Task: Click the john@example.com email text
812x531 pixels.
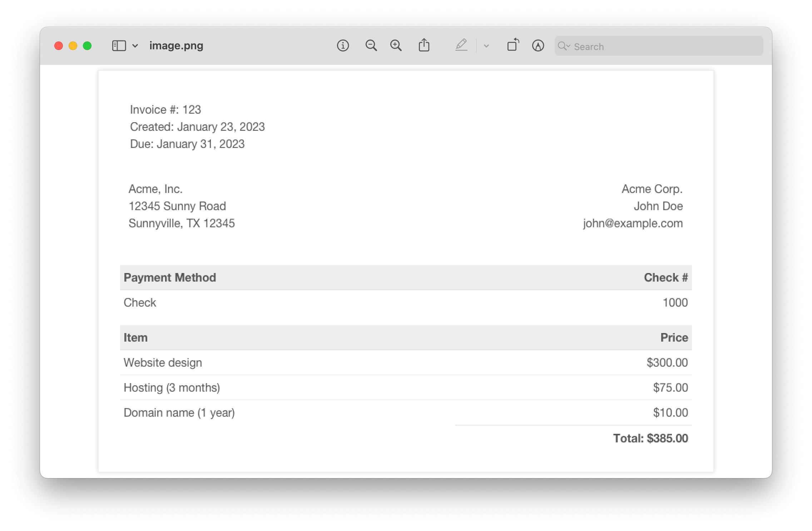Action: [x=633, y=223]
